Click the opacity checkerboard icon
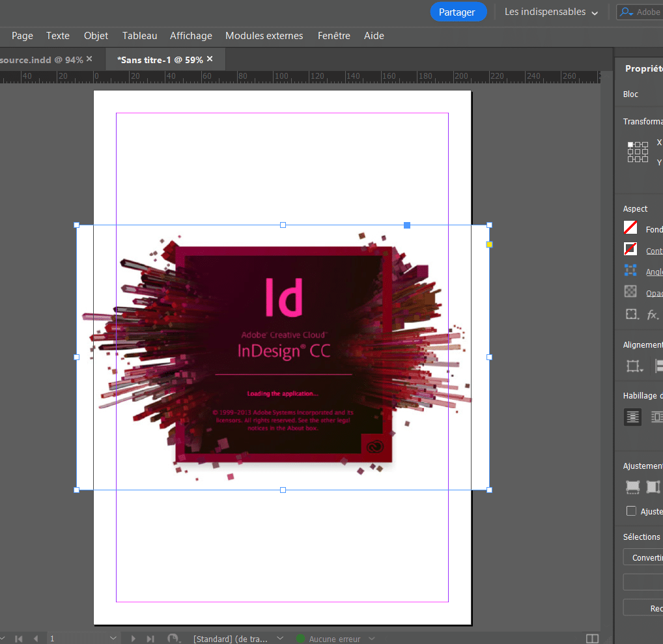The image size is (663, 644). 630,291
